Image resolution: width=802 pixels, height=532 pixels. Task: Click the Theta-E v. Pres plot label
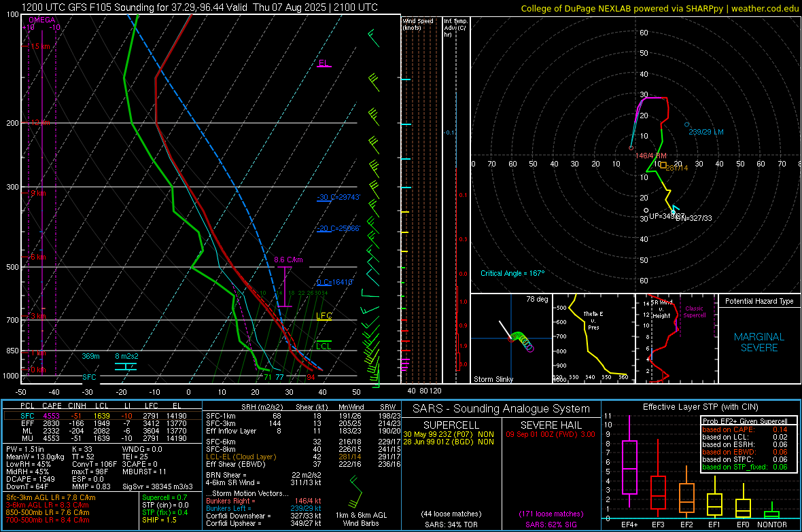click(x=593, y=321)
